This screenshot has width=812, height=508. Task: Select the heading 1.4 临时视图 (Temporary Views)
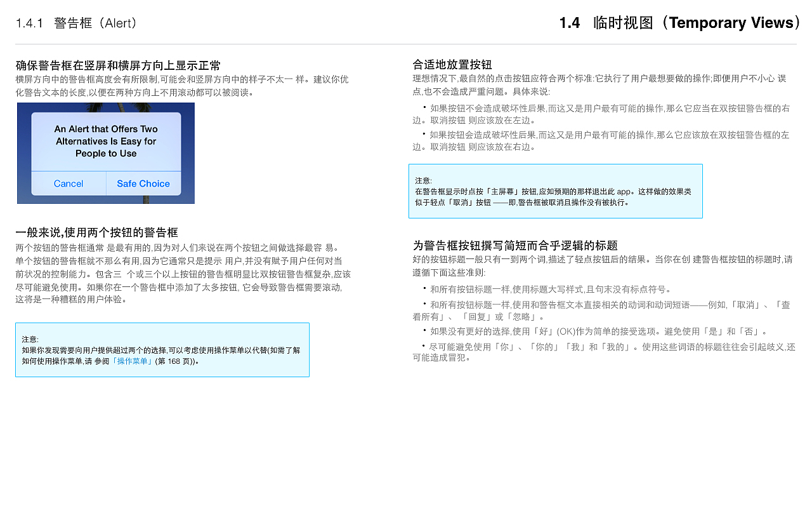click(x=680, y=23)
